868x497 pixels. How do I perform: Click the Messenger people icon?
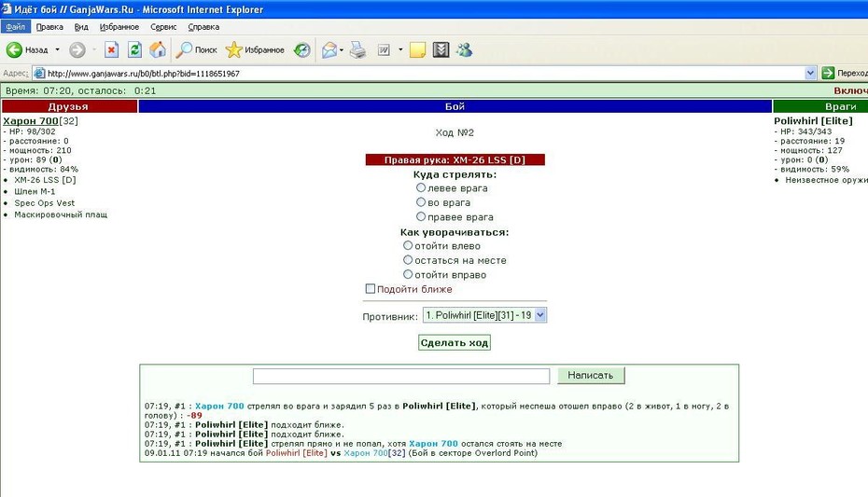(x=464, y=49)
